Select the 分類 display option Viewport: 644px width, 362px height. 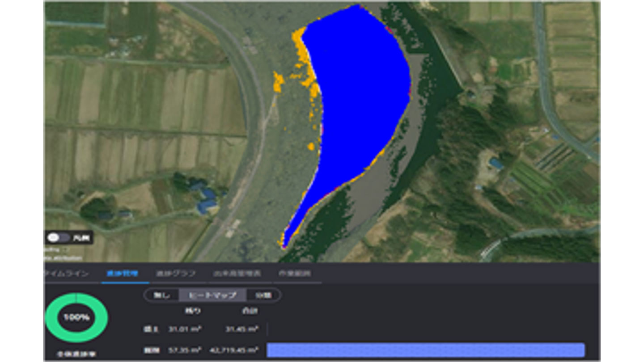[263, 295]
